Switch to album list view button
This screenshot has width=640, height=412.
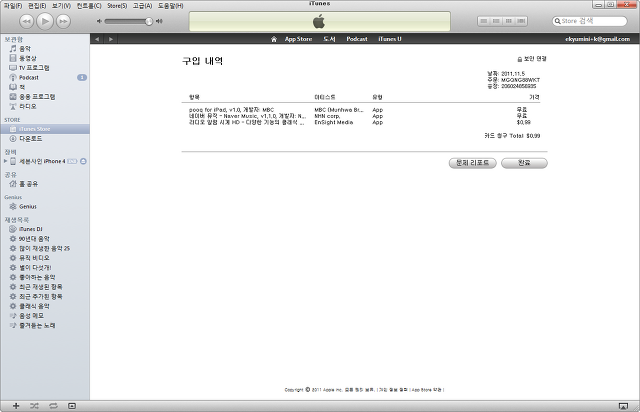[496, 21]
